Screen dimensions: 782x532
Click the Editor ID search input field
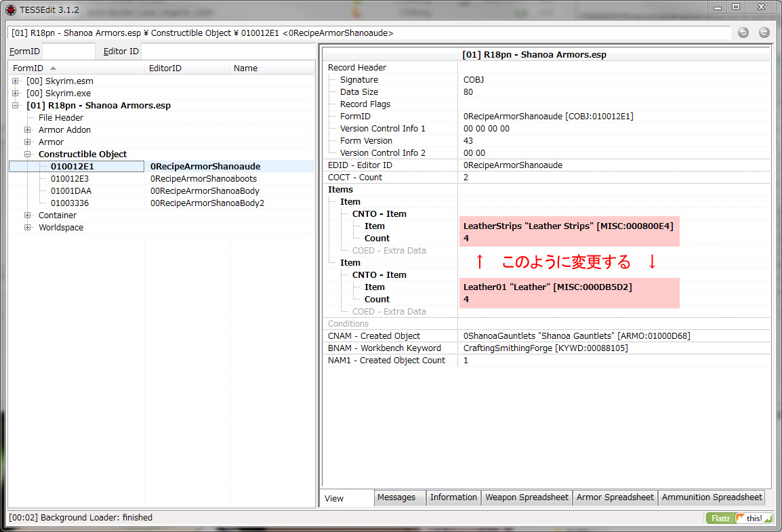[x=228, y=52]
